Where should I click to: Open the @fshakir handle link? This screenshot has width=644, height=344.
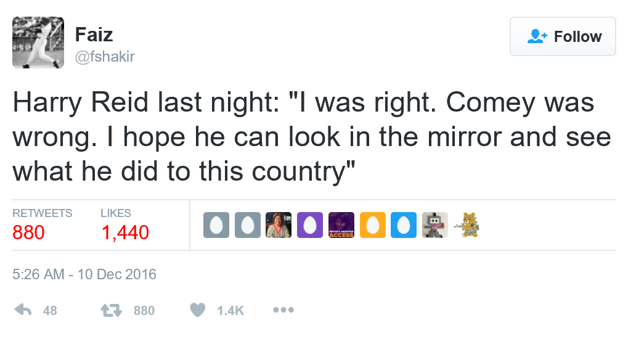pos(105,57)
